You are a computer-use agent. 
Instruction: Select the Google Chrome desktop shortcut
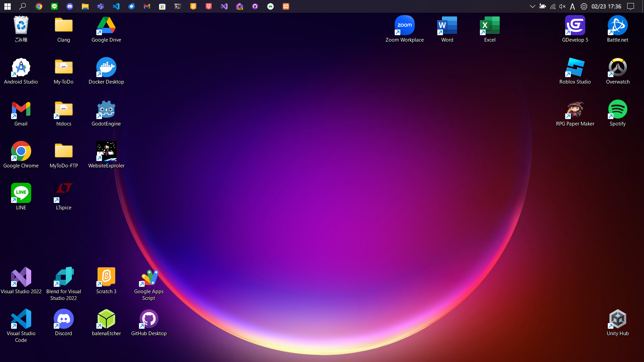21,155
